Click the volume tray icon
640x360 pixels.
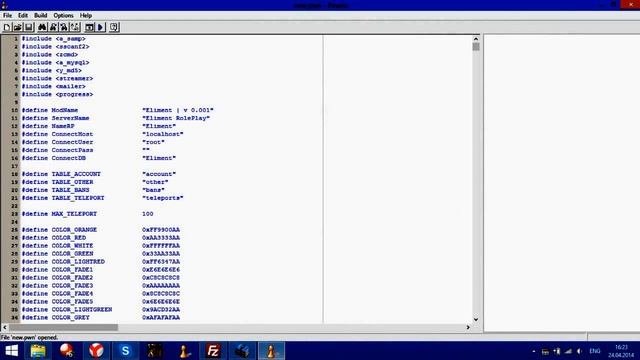point(579,351)
